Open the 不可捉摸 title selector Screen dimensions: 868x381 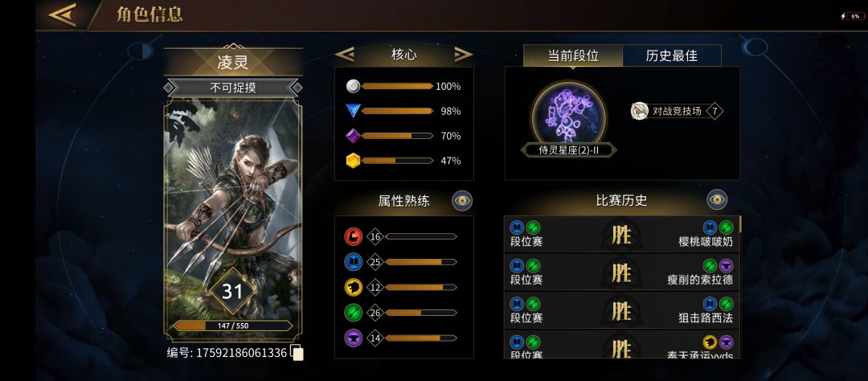click(233, 88)
